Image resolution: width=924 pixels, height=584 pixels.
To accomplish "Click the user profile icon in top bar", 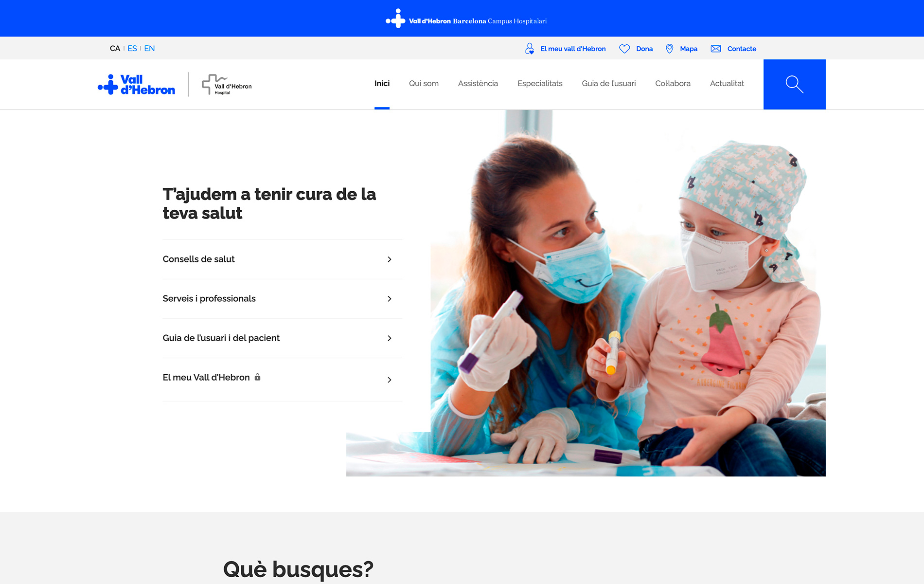I will 530,49.
